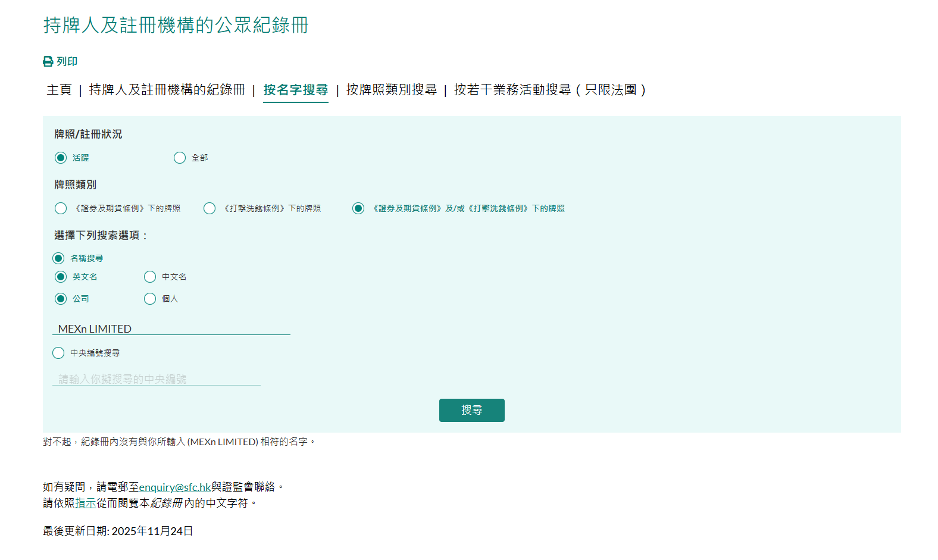
Task: Click the name field containing MEXn LIMITED
Action: coord(171,329)
